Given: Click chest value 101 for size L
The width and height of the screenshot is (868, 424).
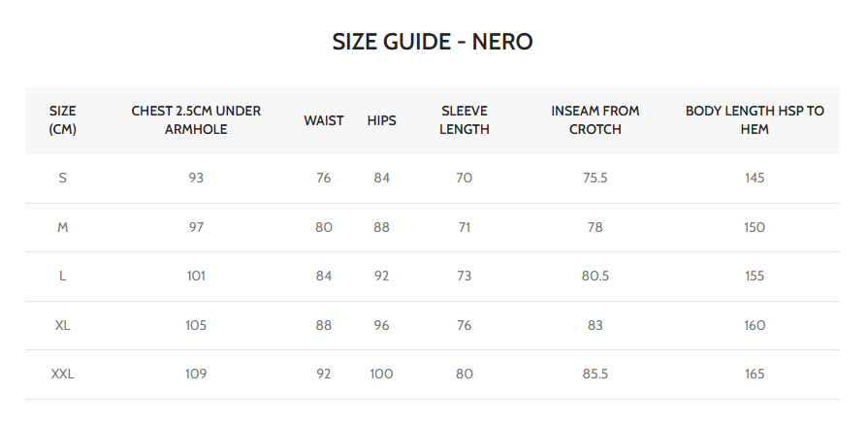Looking at the screenshot, I should coord(196,277).
